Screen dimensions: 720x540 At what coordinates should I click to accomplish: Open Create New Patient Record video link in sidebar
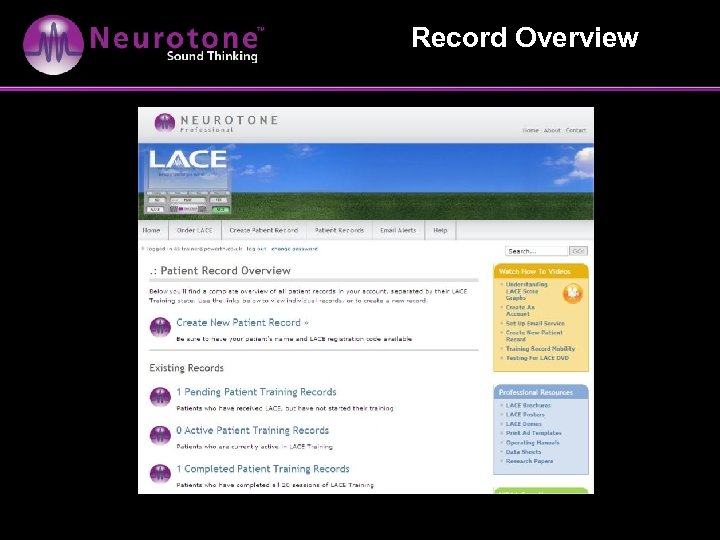point(534,336)
